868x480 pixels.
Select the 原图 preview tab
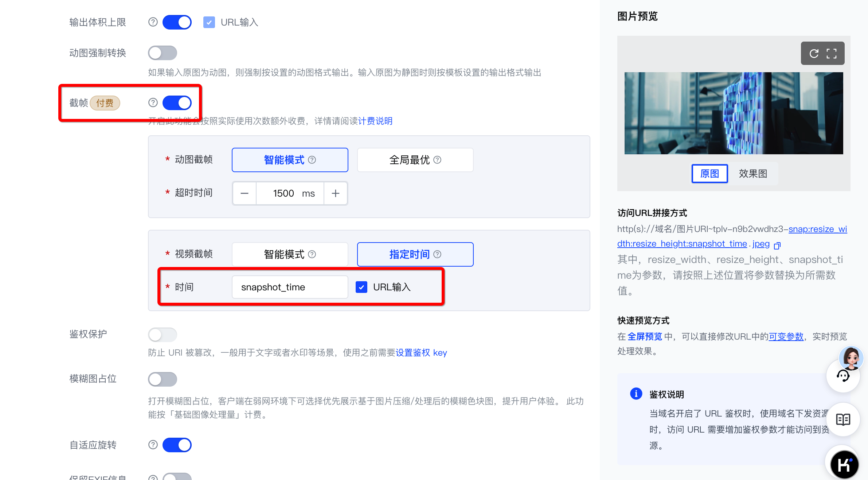tap(709, 174)
